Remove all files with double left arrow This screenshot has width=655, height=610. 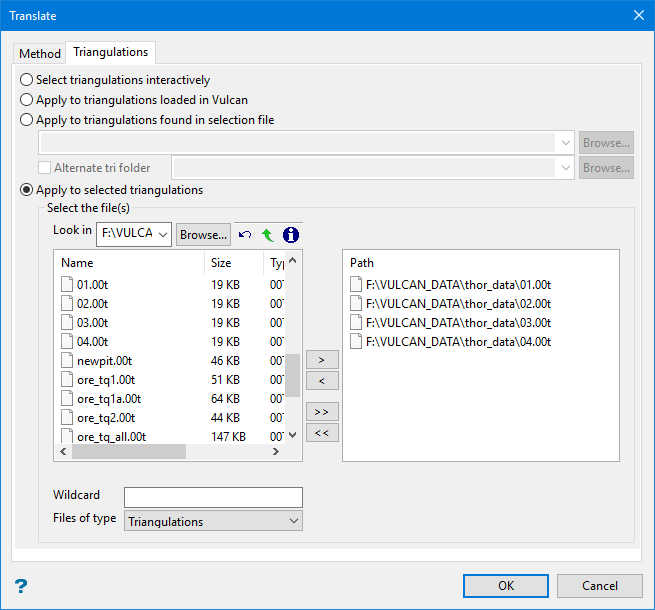[x=322, y=433]
